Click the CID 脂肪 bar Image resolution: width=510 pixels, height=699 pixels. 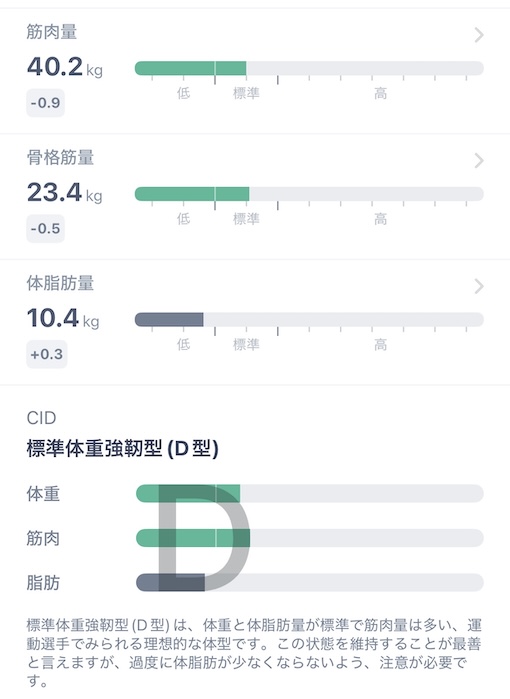click(x=310, y=583)
